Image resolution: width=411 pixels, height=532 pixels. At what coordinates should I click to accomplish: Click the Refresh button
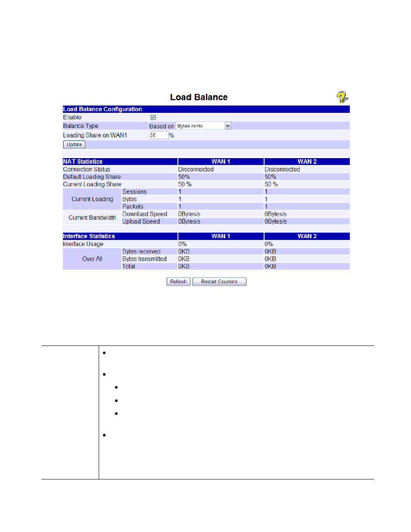pos(178,282)
